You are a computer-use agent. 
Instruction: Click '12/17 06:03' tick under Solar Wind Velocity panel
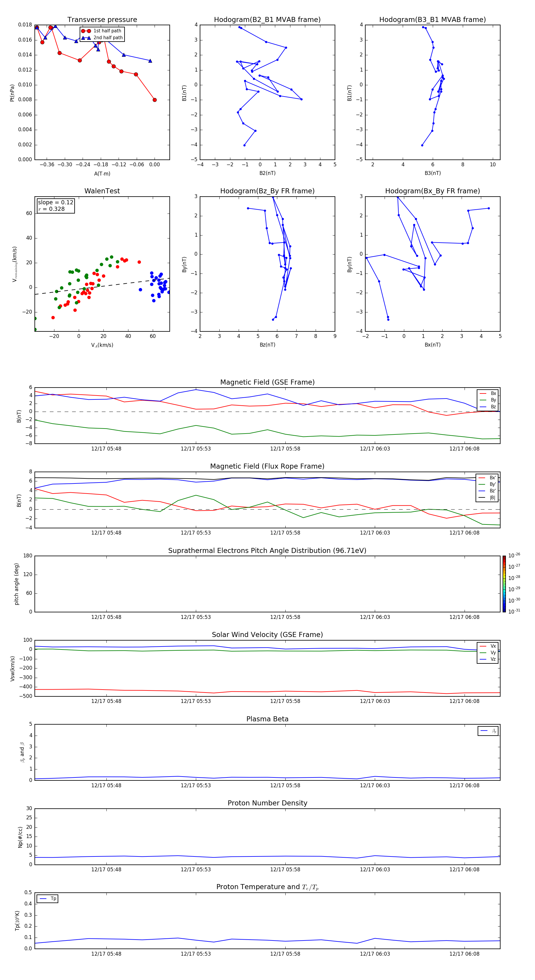(x=375, y=701)
